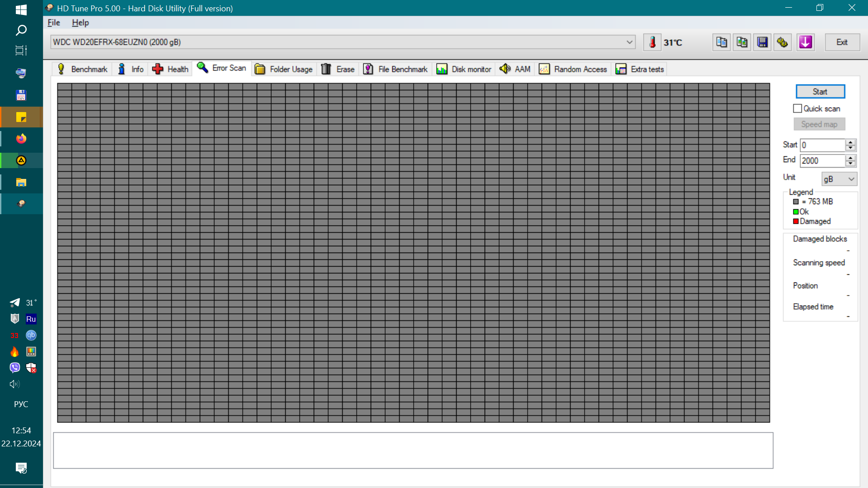Screen dimensions: 868x488
Task: Click the copy screenshot to clipboard icon
Action: coord(742,42)
